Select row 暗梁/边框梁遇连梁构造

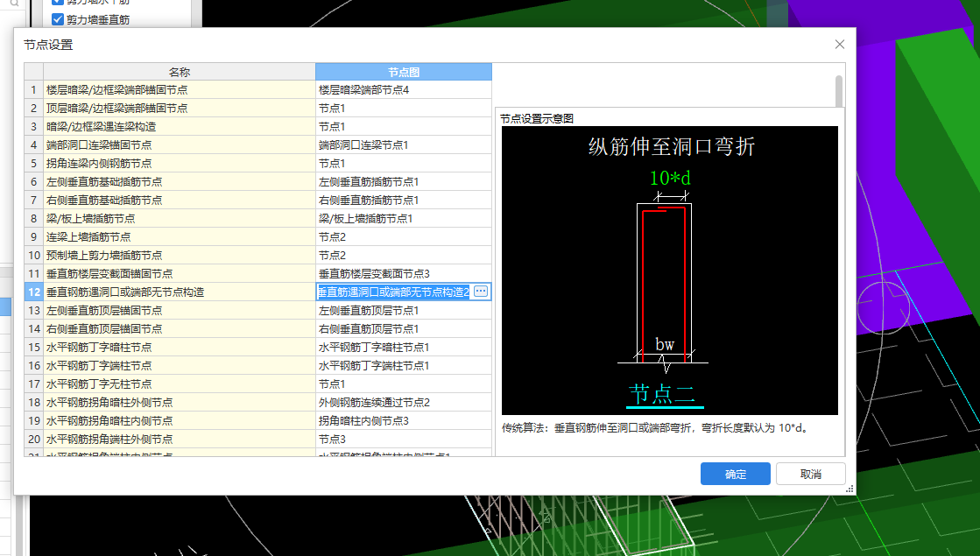tap(180, 127)
